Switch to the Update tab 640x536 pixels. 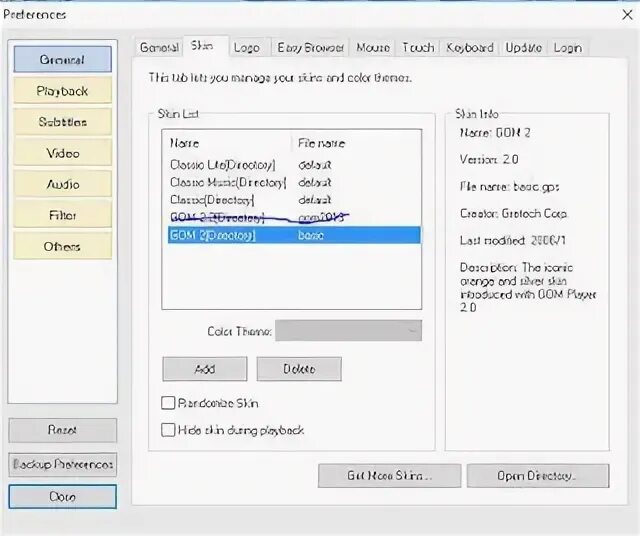coord(523,47)
